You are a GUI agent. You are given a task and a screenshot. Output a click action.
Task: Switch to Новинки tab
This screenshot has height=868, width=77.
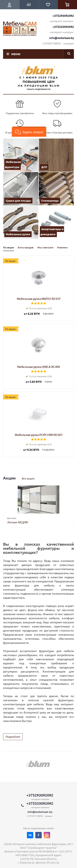(62, 247)
